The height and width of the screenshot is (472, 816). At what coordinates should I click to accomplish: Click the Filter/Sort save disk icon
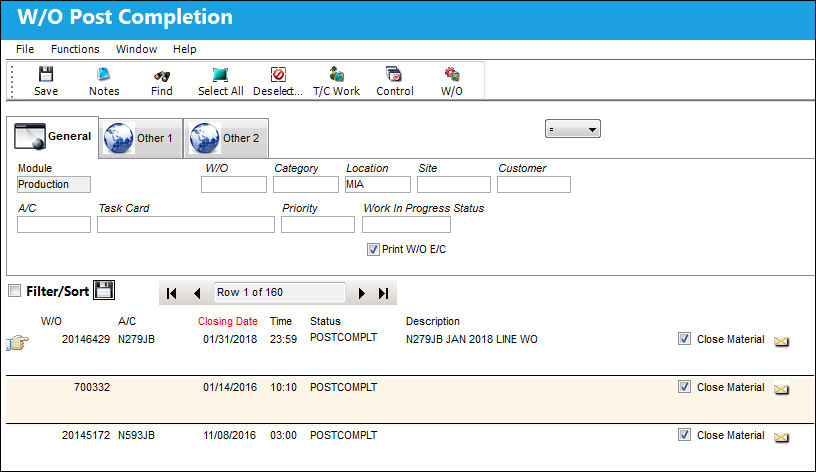pyautogui.click(x=104, y=290)
